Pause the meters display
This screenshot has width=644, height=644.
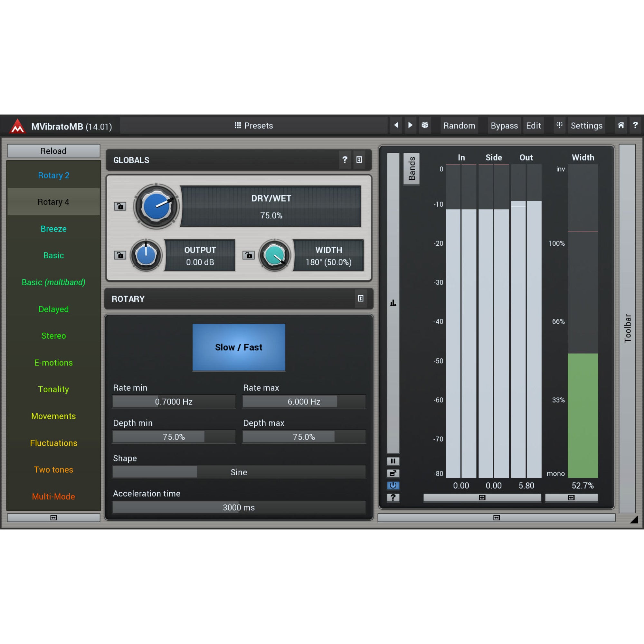pyautogui.click(x=393, y=461)
